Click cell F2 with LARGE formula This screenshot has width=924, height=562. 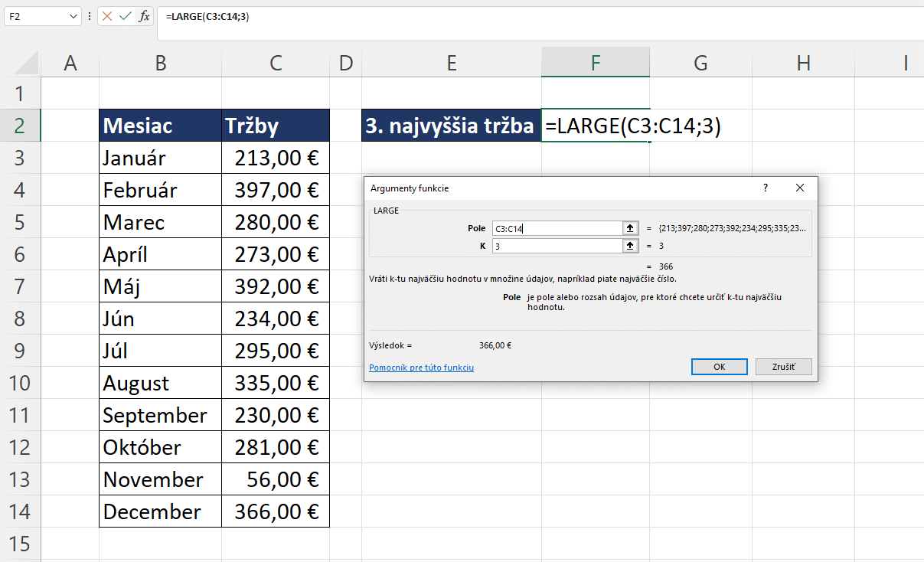[596, 126]
